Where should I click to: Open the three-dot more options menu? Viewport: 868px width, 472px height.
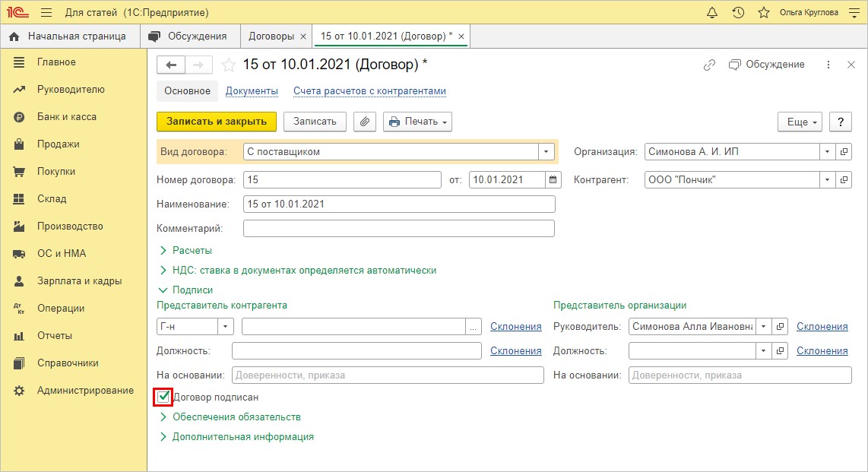(828, 65)
